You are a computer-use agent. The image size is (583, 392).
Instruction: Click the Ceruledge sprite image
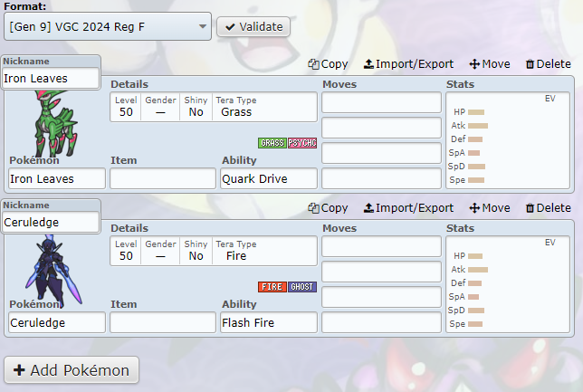click(54, 270)
